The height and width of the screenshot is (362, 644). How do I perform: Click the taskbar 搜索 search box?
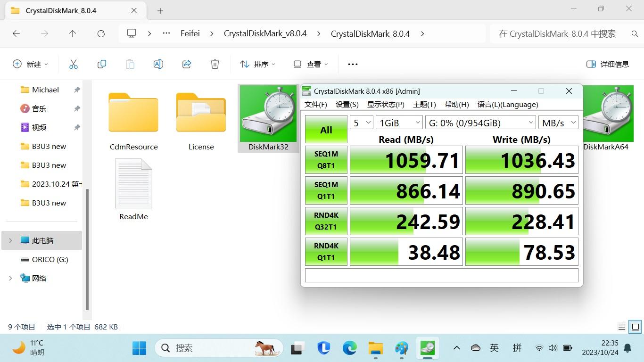220,348
